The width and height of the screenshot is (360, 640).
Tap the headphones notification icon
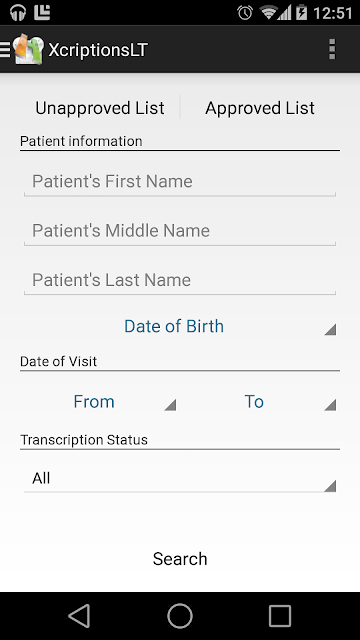pos(18,13)
